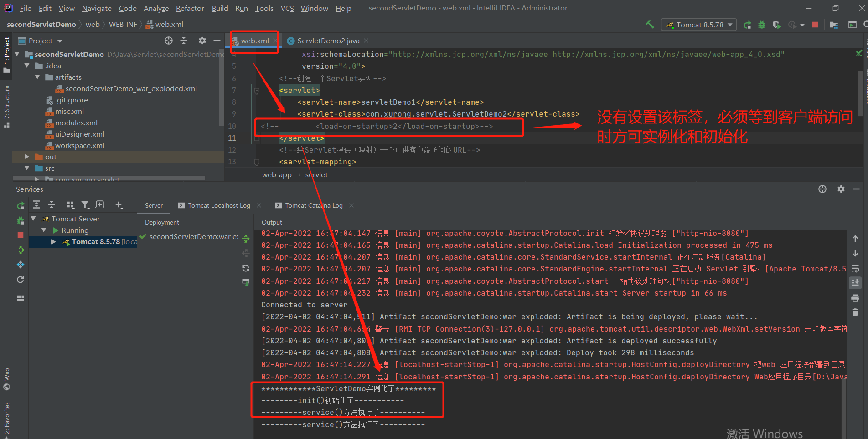Viewport: 868px width, 439px height.
Task: Expand all nodes in Services tree
Action: tap(37, 205)
